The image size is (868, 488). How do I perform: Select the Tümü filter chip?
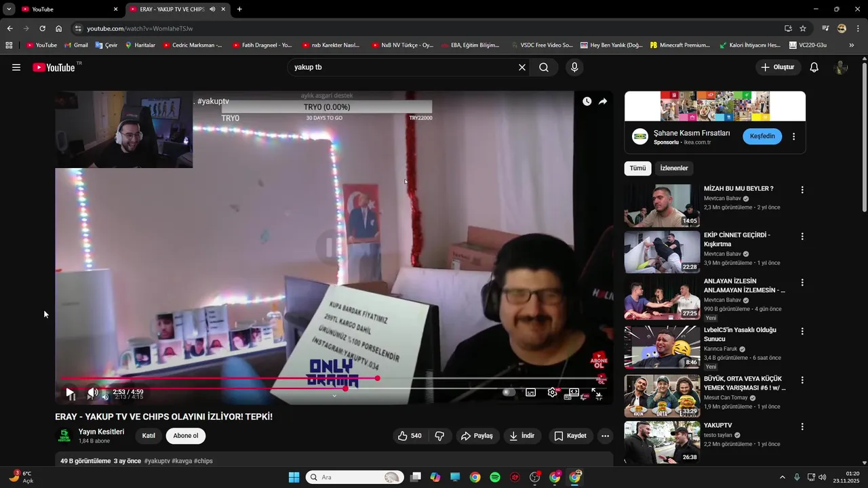pyautogui.click(x=637, y=168)
